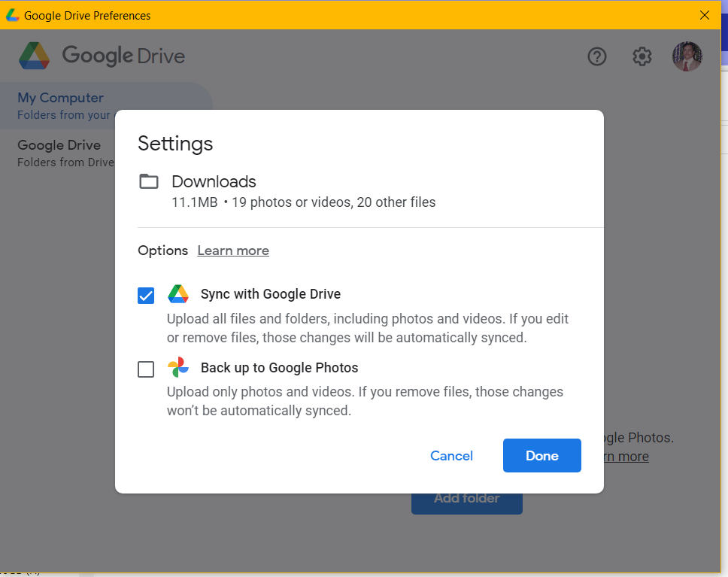
Task: Click the Google Drive icon beside Sync option
Action: click(178, 294)
